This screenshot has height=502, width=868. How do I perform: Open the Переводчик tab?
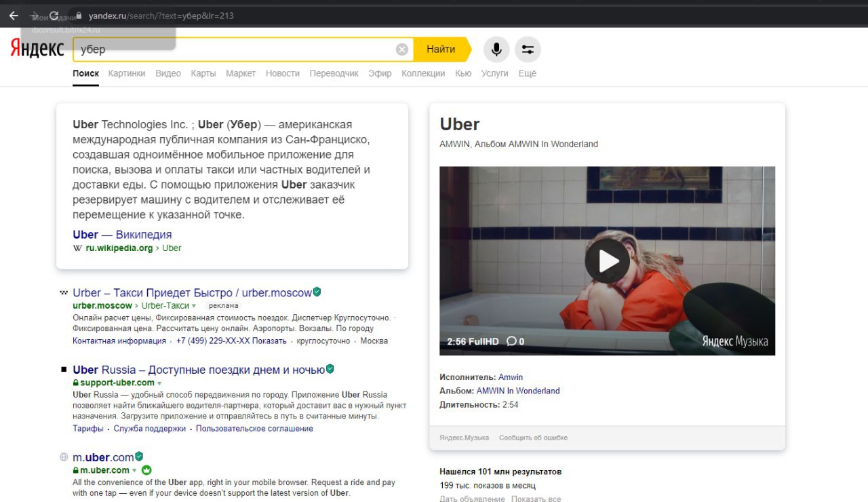tap(334, 73)
